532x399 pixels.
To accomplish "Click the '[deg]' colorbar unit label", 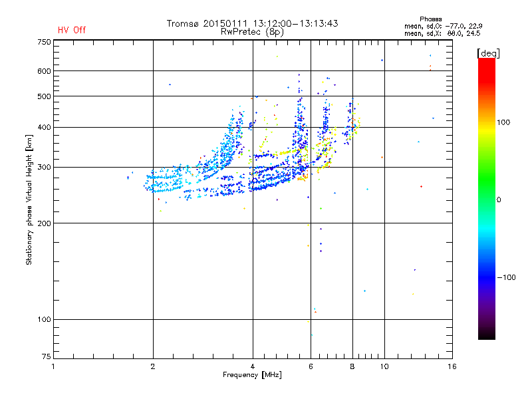I will coord(488,53).
